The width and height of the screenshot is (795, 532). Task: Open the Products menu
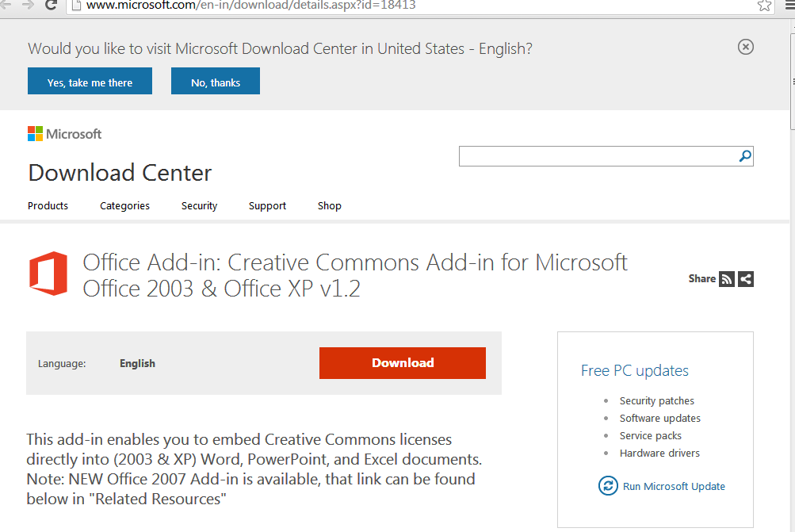[48, 206]
